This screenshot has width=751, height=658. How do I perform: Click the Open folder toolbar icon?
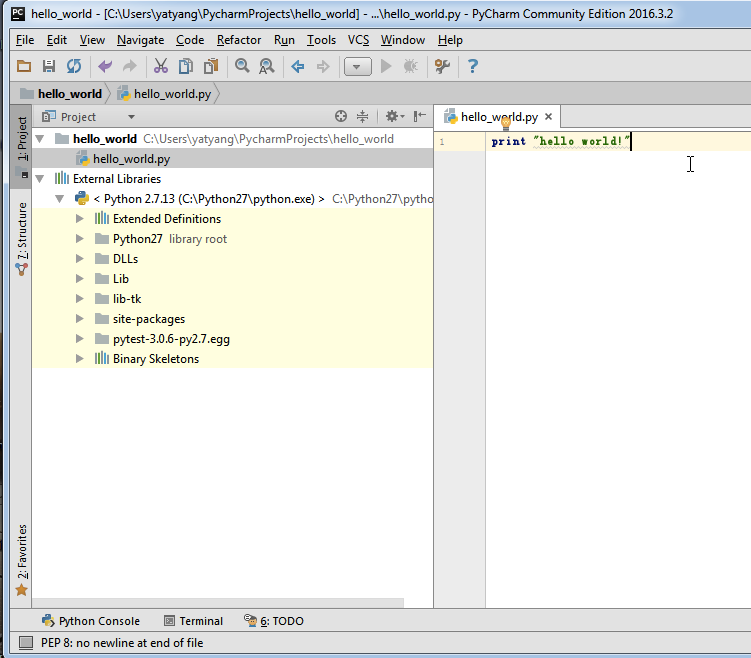point(24,66)
